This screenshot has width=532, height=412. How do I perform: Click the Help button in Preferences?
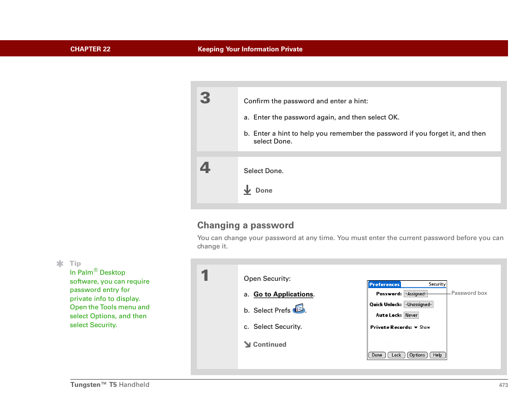coord(438,355)
